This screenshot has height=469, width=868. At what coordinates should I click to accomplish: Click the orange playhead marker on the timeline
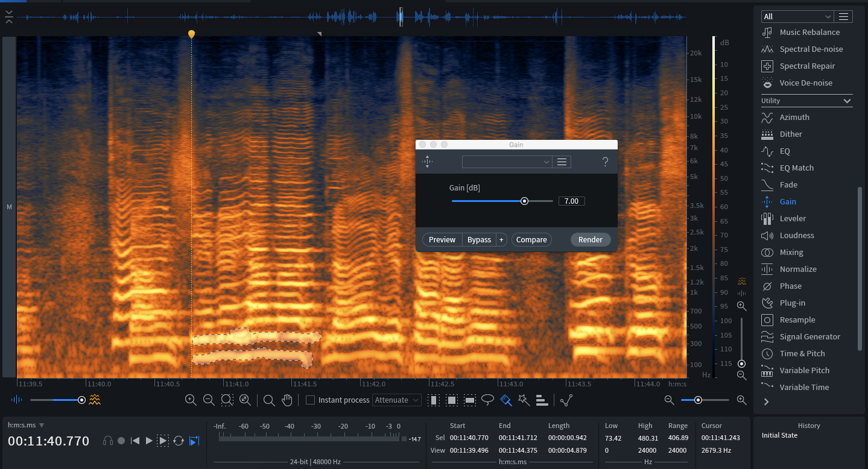click(191, 34)
